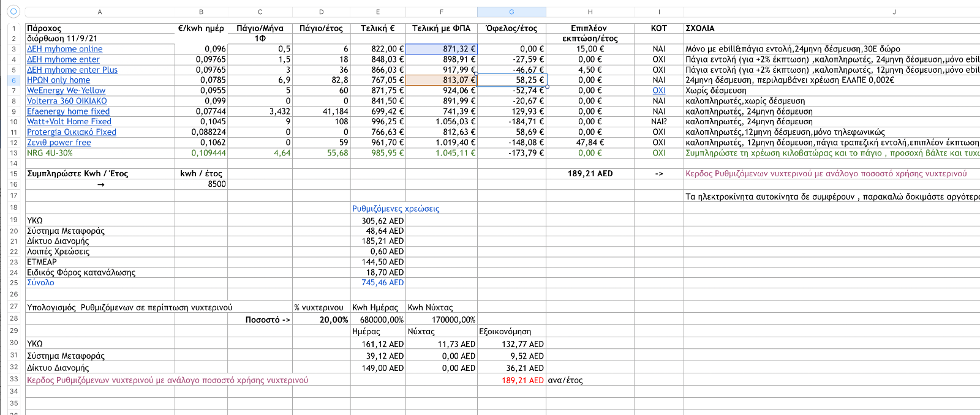
Task: Click the 1.045,11 € green total cell
Action: pos(442,153)
